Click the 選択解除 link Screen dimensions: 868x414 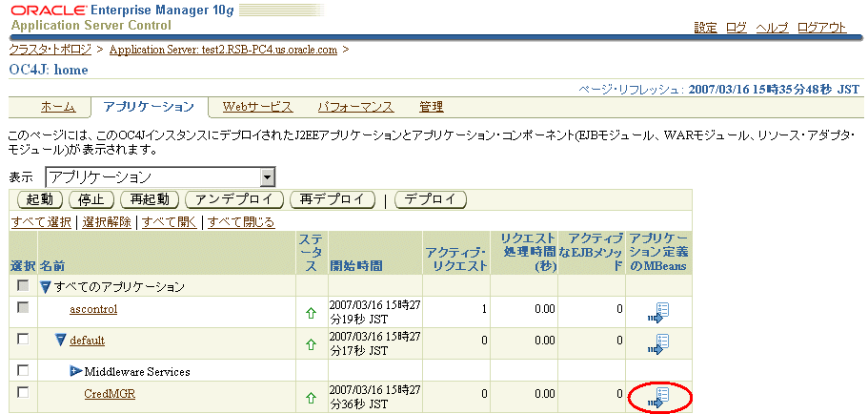(107, 223)
